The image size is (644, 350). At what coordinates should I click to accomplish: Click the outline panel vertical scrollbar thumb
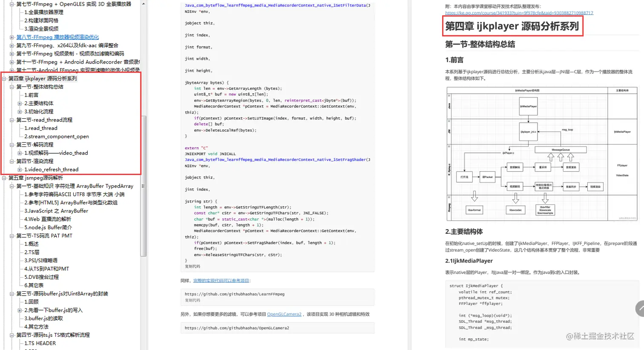(144, 186)
